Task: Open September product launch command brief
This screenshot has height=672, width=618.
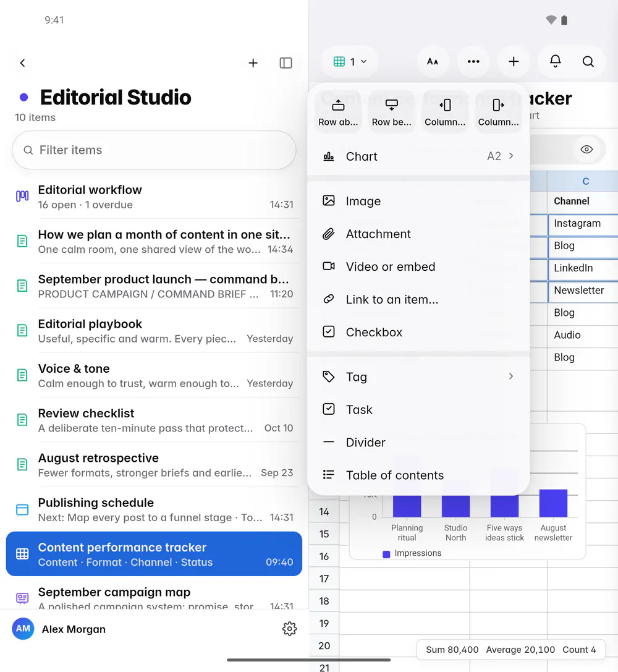Action: click(154, 286)
